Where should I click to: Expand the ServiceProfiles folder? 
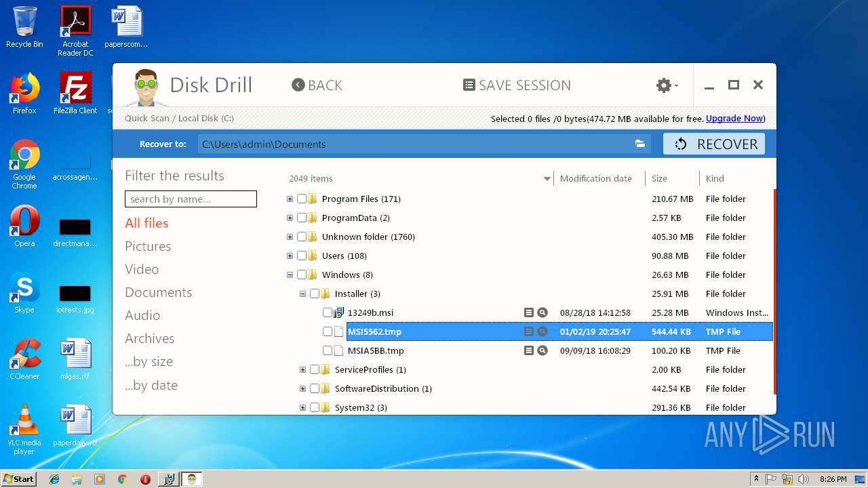303,369
